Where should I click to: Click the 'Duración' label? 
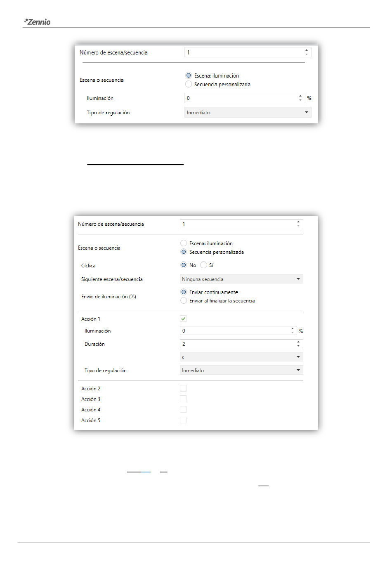(94, 344)
